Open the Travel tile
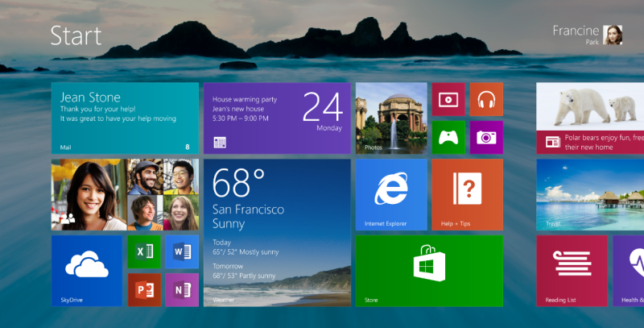Viewport: 644px width, 328px height. click(590, 194)
